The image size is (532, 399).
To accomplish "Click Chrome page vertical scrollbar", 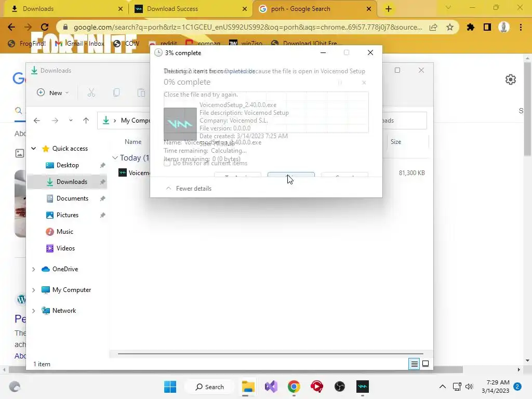I will 527,109.
